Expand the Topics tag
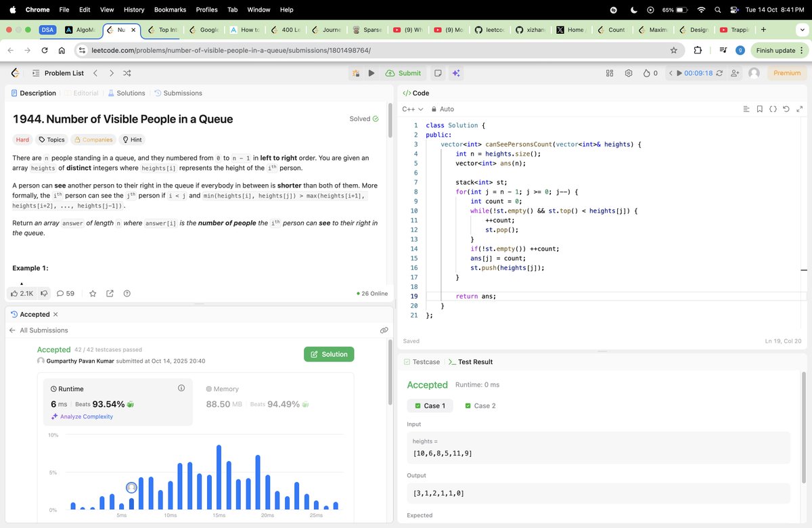Screen dimensions: 812x528 [x=51, y=139]
